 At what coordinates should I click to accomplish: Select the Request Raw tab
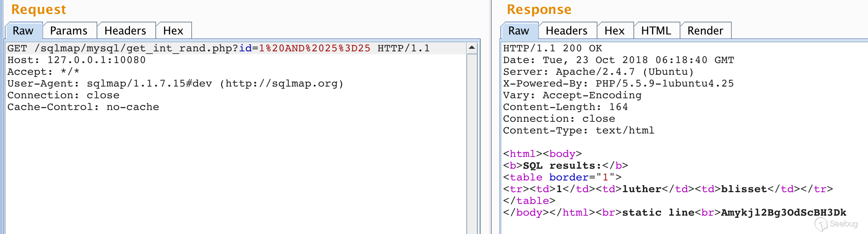24,30
